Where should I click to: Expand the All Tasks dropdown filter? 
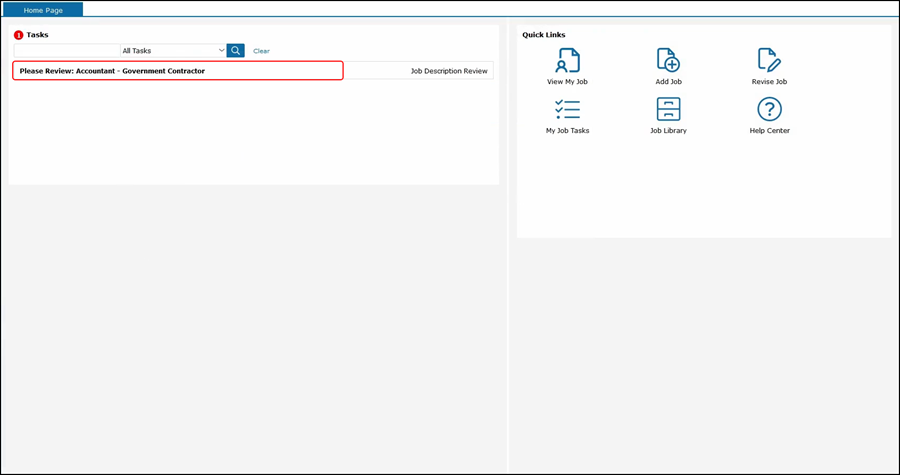pos(173,50)
